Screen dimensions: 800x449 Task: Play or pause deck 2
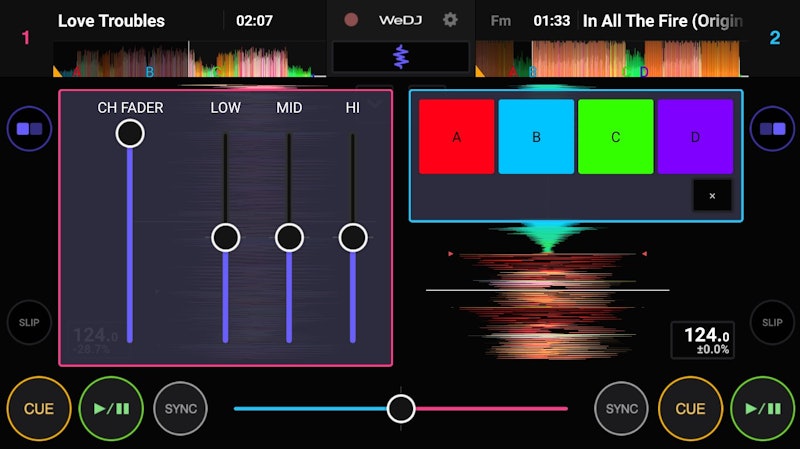(763, 409)
